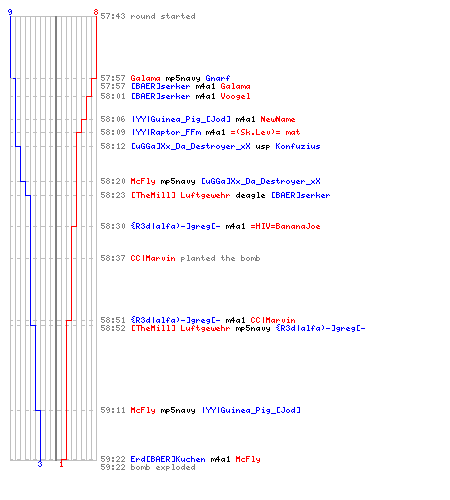
Task: Select NewName in the 58:06 kill line
Action: [x=278, y=119]
